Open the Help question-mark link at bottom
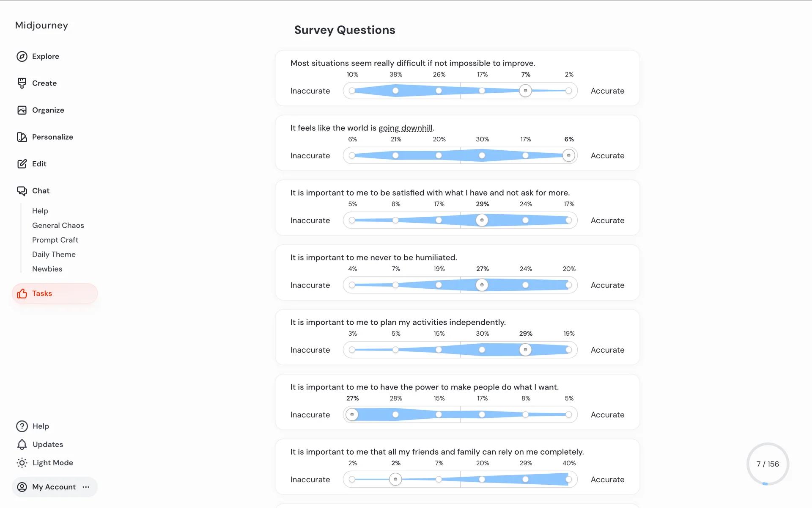The width and height of the screenshot is (812, 508). (22, 426)
